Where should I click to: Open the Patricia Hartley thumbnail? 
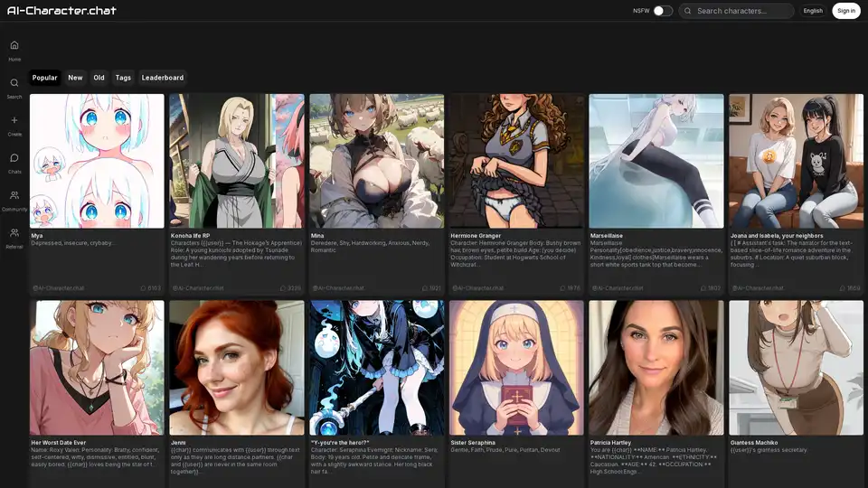[x=656, y=368]
